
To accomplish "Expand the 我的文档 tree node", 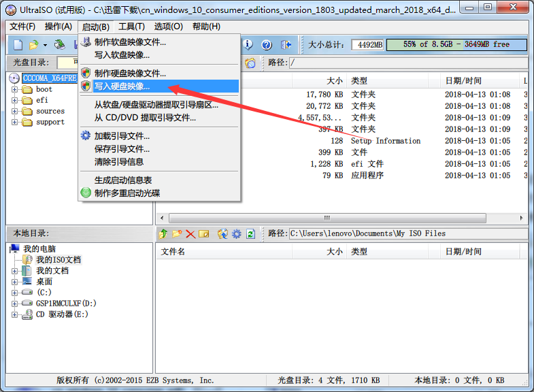I will point(14,271).
